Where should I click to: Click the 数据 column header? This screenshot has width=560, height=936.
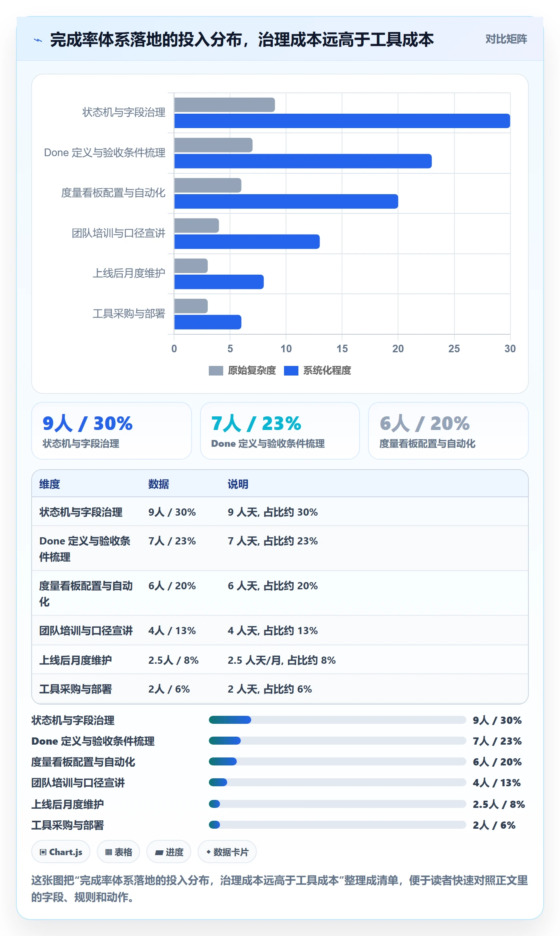pyautogui.click(x=158, y=484)
